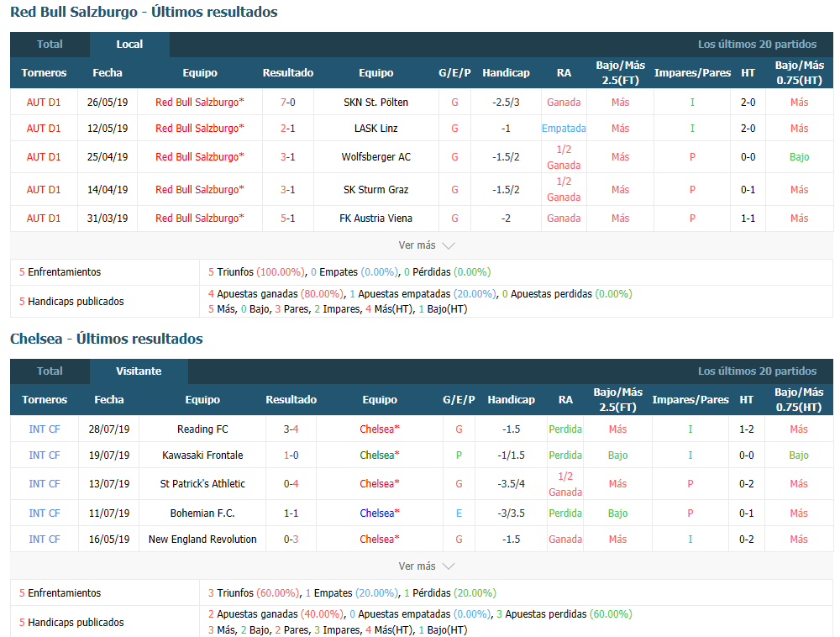The width and height of the screenshot is (840, 637).
Task: Open Los últimos 20 partidos in Salzburgo table
Action: pyautogui.click(x=757, y=45)
